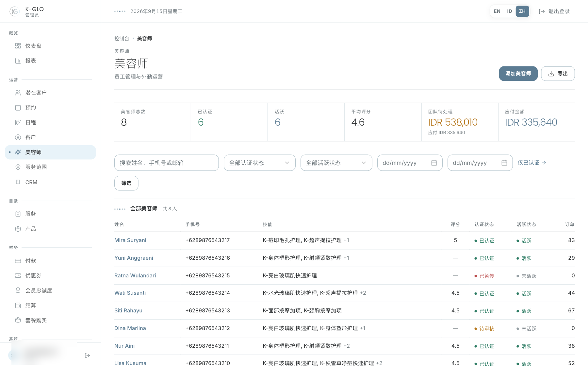This screenshot has width=588, height=368.
Task: Click the 团队待处理 IDR 538,010 value
Action: click(452, 122)
